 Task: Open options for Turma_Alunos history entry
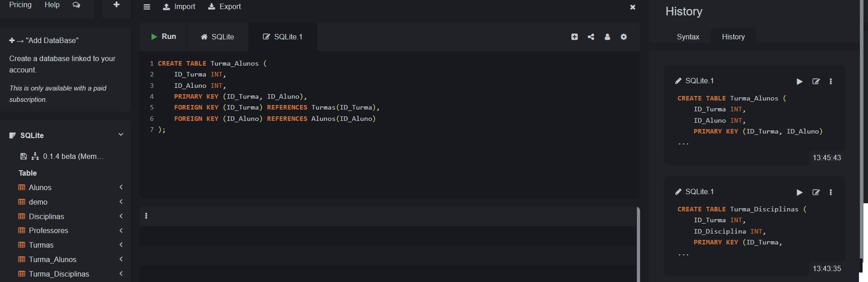tap(830, 81)
